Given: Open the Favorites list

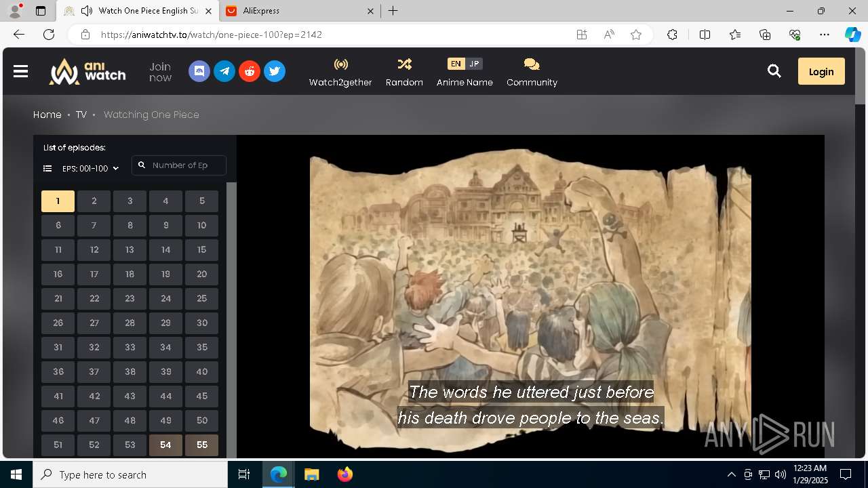Looking at the screenshot, I should pos(735,35).
